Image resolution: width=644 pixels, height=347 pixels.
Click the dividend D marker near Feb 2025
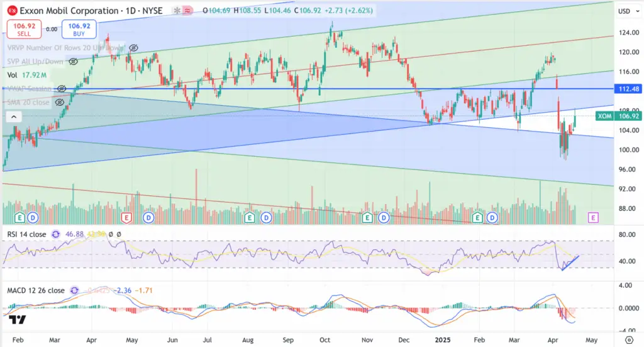click(492, 217)
